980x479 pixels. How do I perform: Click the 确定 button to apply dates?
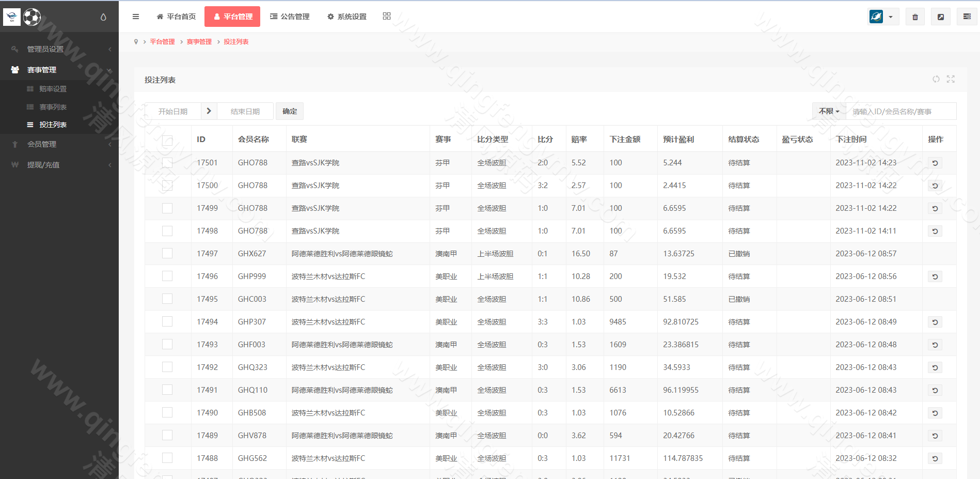pyautogui.click(x=290, y=111)
